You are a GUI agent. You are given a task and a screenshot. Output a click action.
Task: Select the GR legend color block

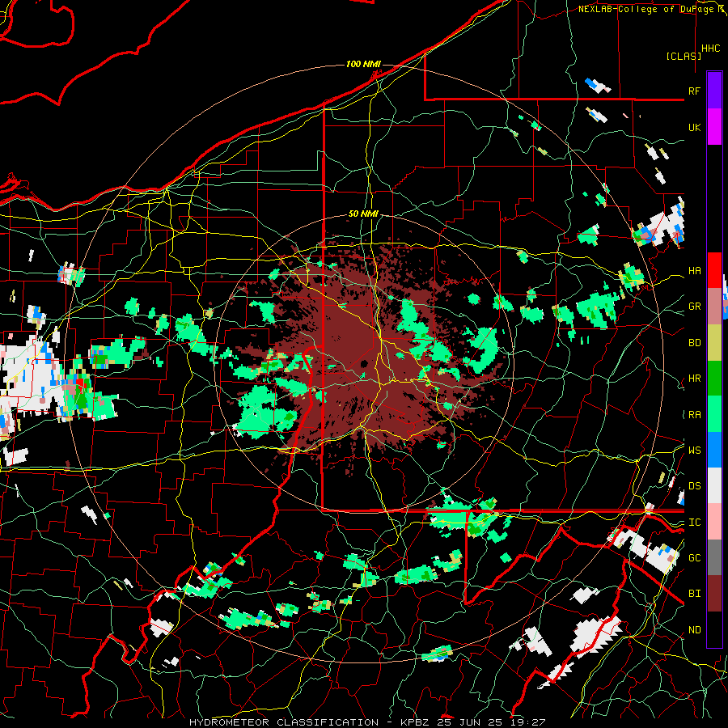point(714,306)
